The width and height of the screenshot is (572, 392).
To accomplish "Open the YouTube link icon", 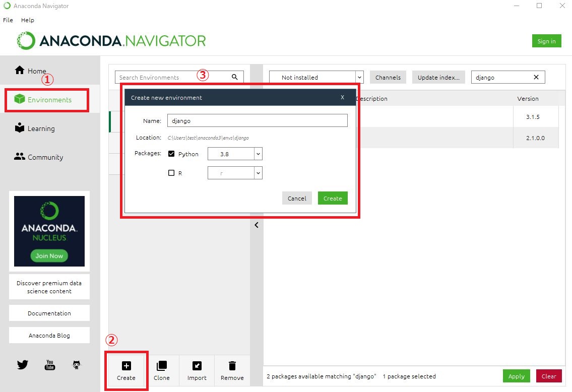I will [49, 365].
